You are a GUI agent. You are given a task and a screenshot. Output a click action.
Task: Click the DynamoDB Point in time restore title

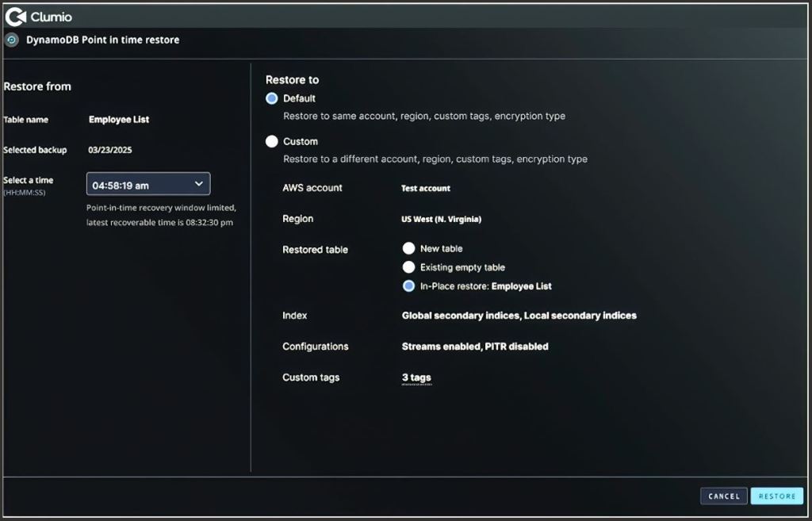102,40
